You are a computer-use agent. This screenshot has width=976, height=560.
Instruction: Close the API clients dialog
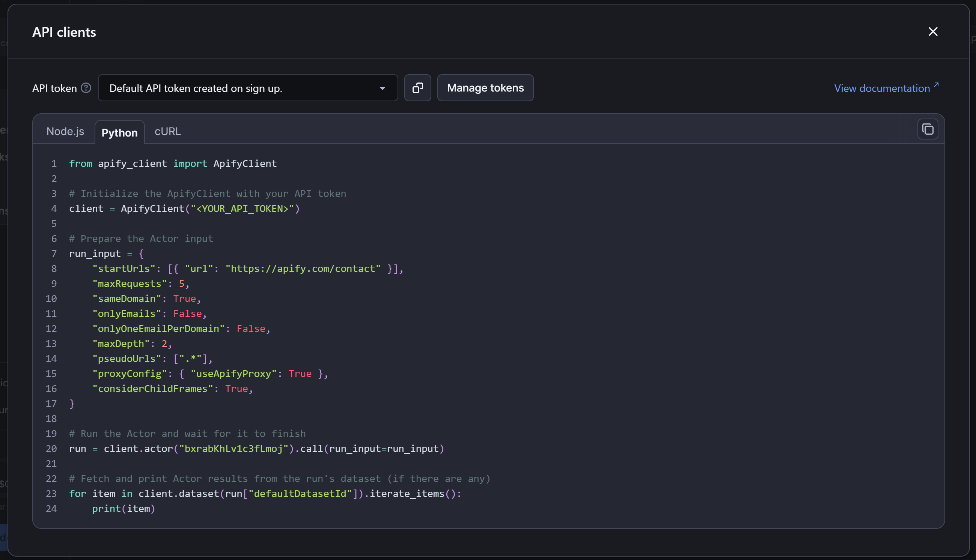[933, 32]
